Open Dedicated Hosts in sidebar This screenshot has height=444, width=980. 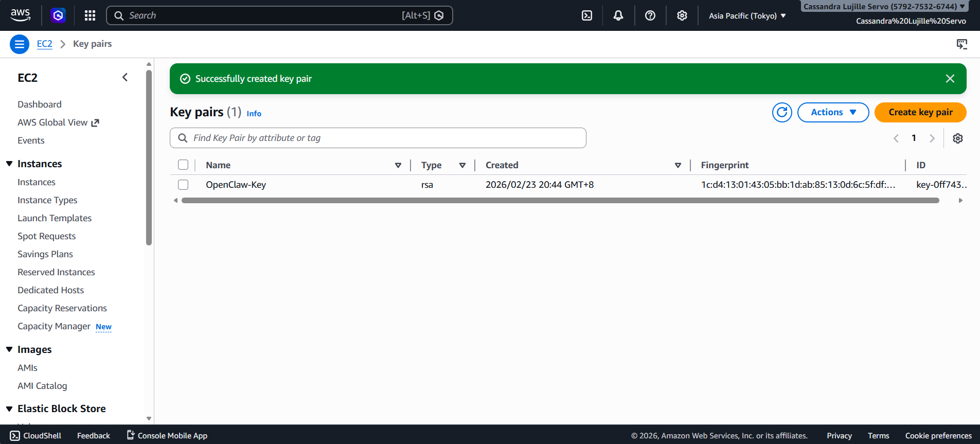[50, 290]
